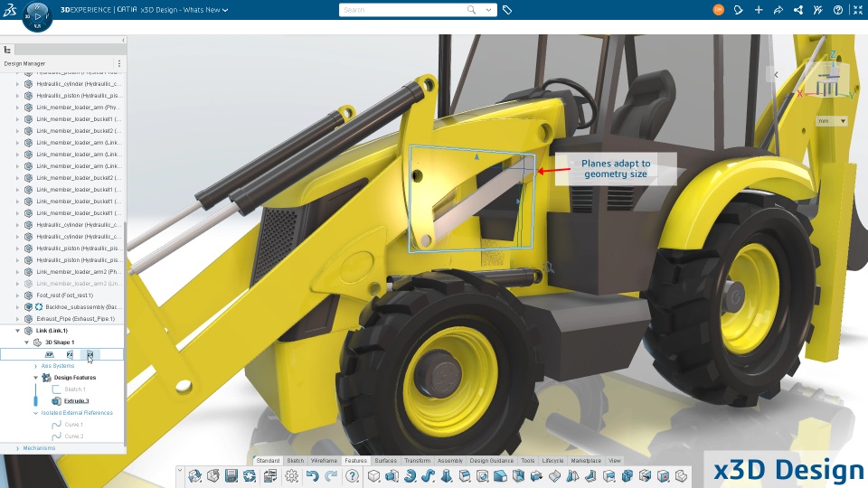Switch to the Transform tab

tap(417, 460)
